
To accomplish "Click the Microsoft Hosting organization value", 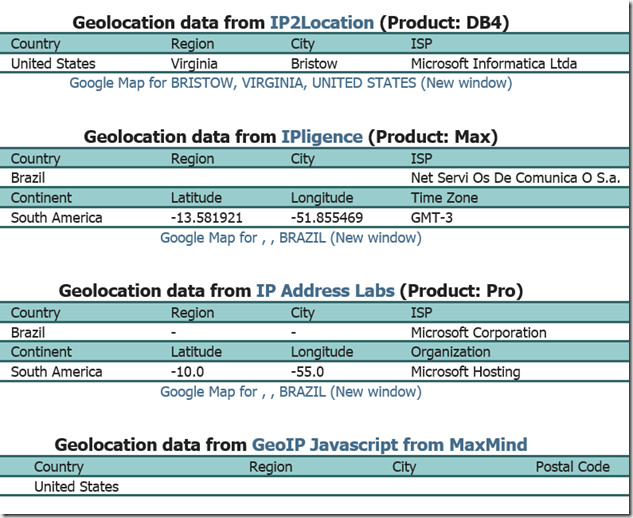I will [x=465, y=372].
